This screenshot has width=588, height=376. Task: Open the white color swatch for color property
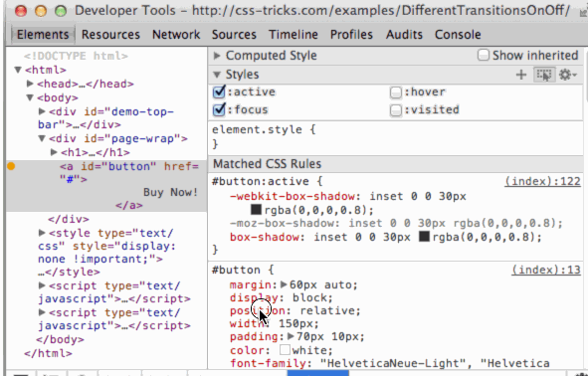coord(285,350)
